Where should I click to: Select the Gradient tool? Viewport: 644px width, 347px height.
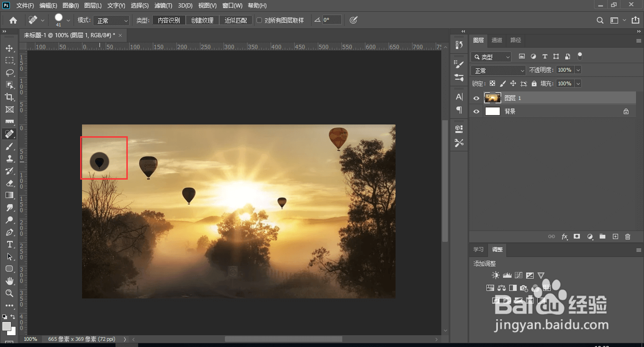(x=9, y=195)
